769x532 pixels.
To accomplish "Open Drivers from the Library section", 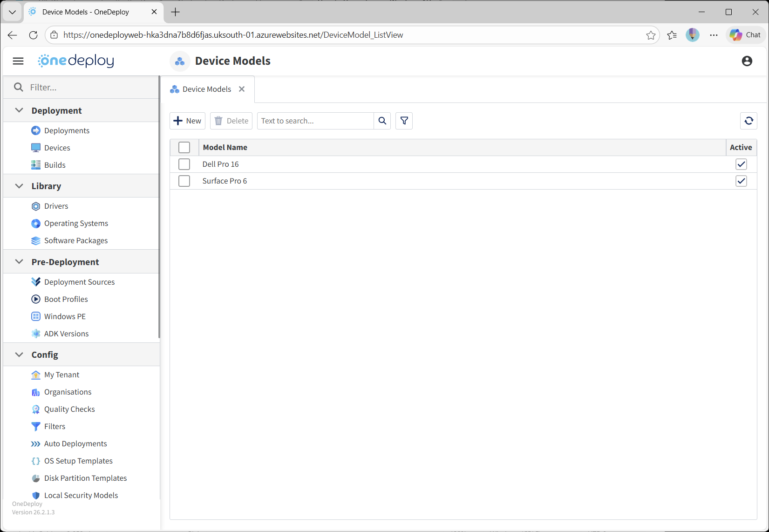I will 56,206.
